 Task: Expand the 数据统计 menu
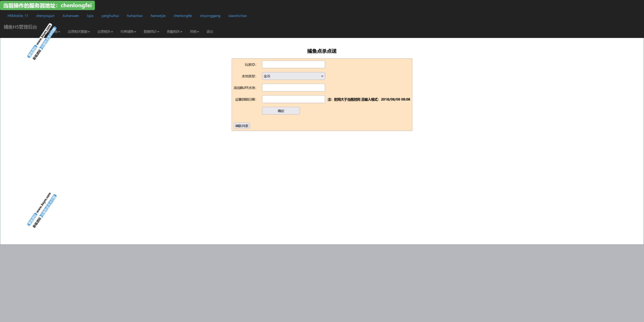point(151,32)
